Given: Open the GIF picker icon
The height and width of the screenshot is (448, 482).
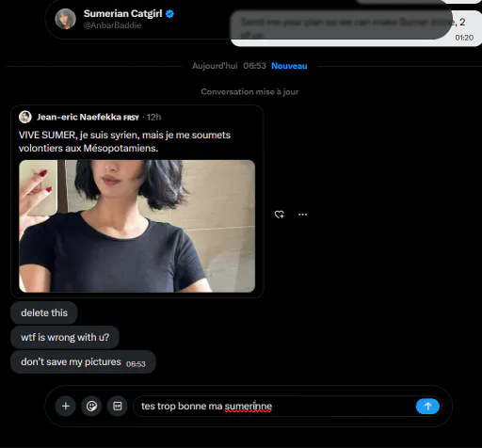Looking at the screenshot, I should point(118,407).
